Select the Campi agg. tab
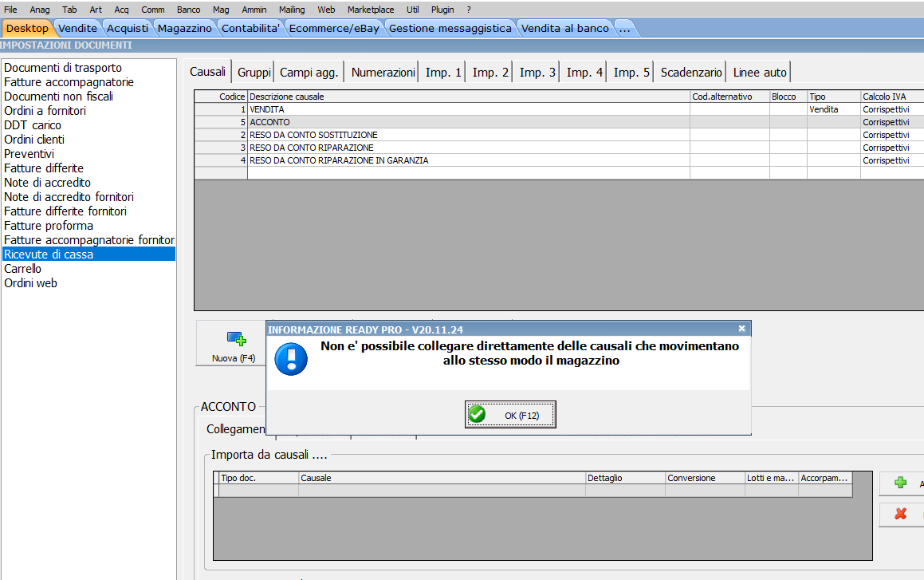 [309, 72]
